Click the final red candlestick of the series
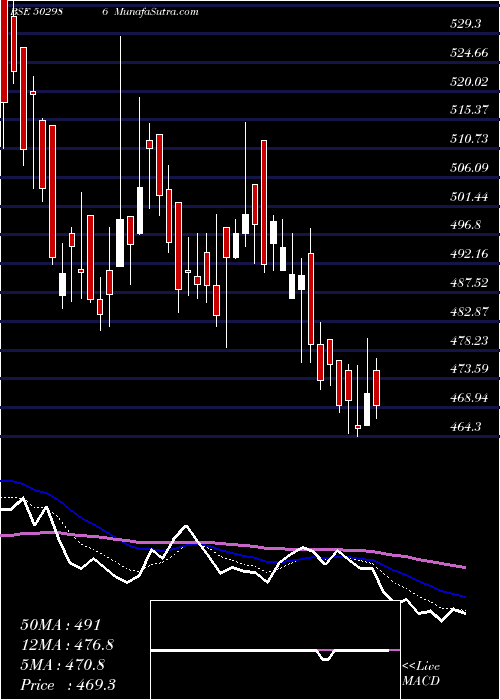The image size is (500, 700). [376, 388]
